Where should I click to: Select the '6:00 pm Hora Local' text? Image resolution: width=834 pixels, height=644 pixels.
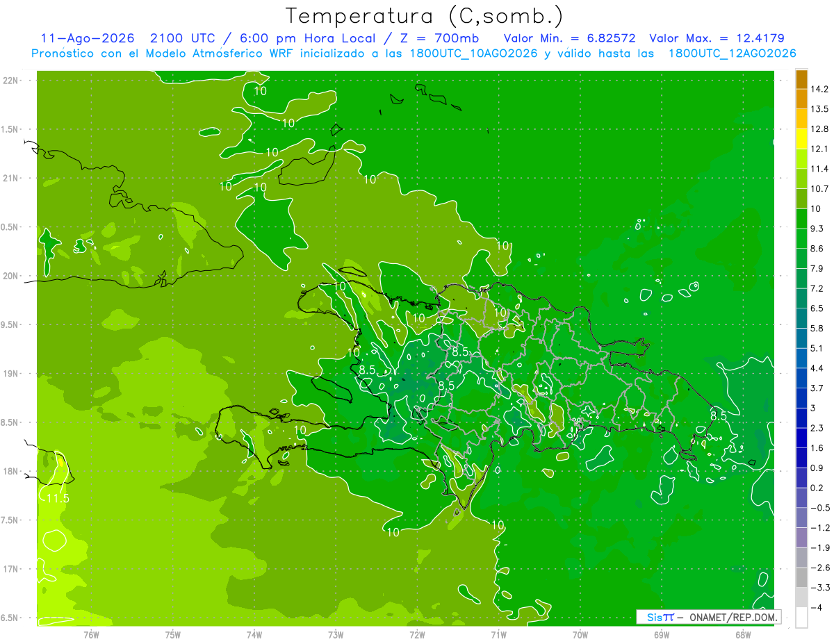pyautogui.click(x=306, y=38)
